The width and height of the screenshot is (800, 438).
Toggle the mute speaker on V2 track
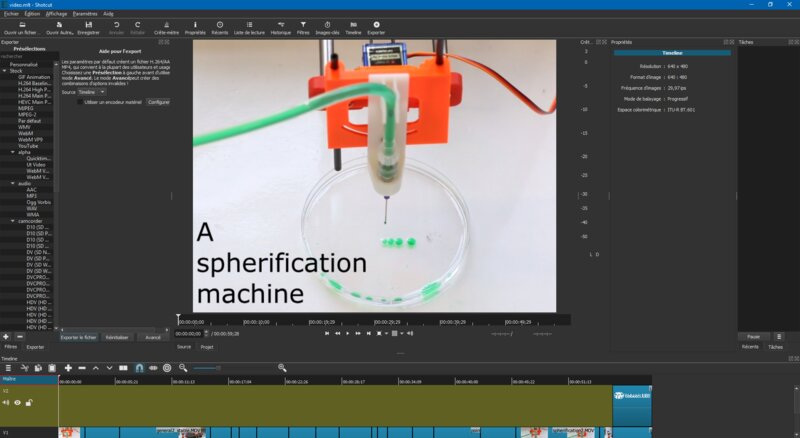click(x=6, y=402)
